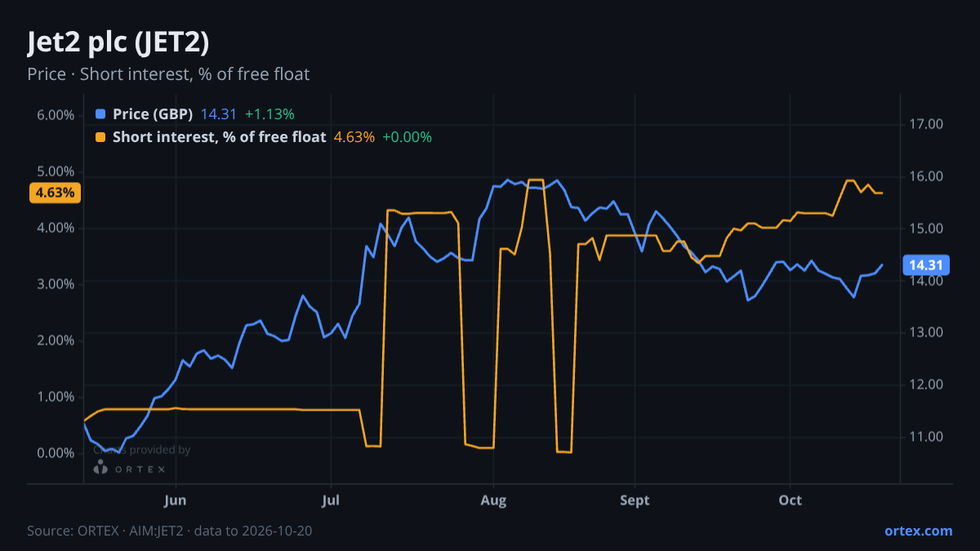Click the Aug x-axis label
The width and height of the screenshot is (980, 551).
(492, 500)
